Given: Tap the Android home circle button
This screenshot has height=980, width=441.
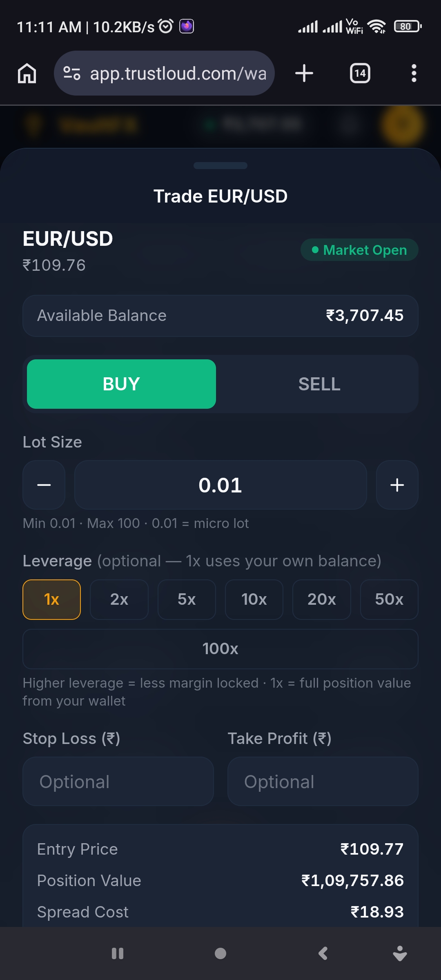Looking at the screenshot, I should coord(220,953).
